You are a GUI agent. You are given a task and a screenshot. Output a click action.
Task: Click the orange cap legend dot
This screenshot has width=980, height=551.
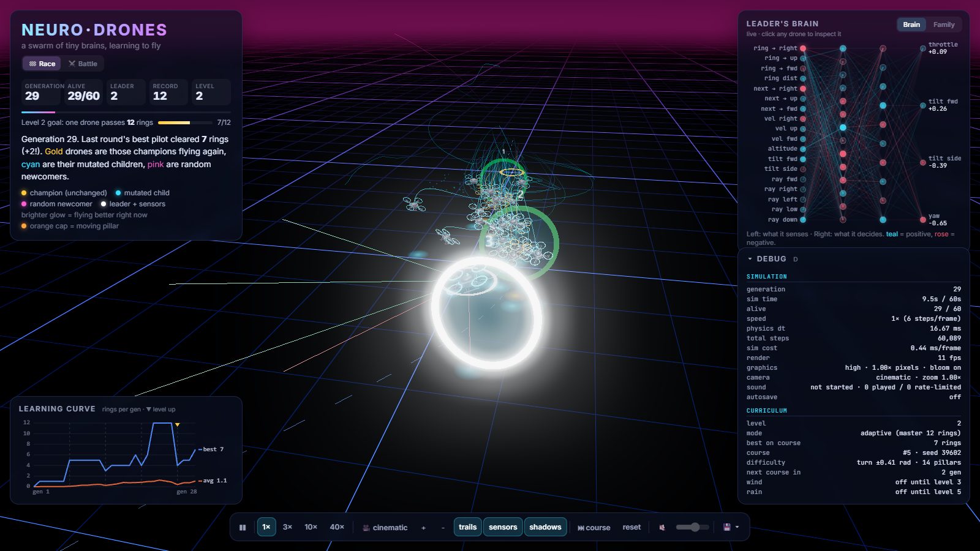point(24,226)
